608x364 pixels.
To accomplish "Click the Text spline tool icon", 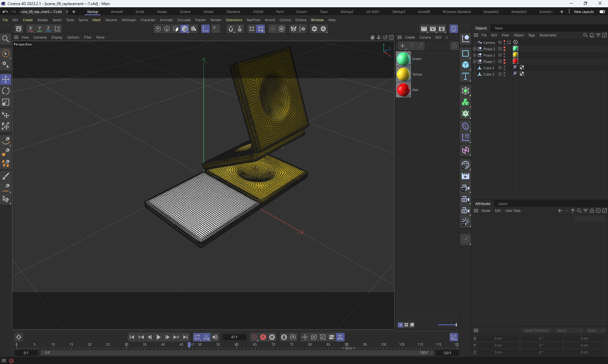I will pos(465,76).
